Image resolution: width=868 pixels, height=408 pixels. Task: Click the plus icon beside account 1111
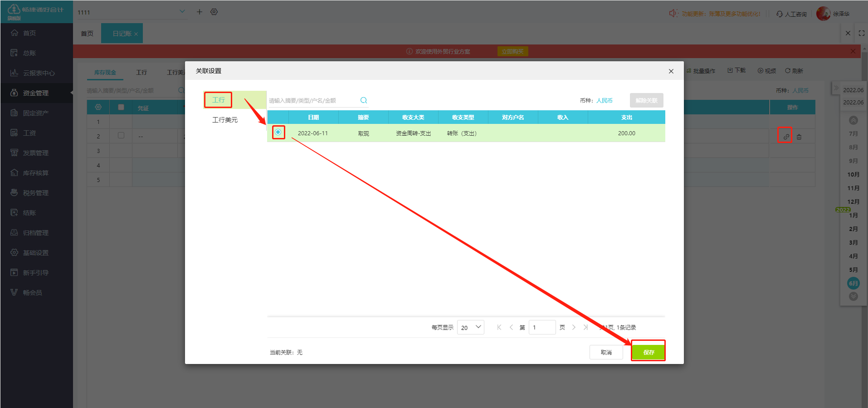point(200,12)
